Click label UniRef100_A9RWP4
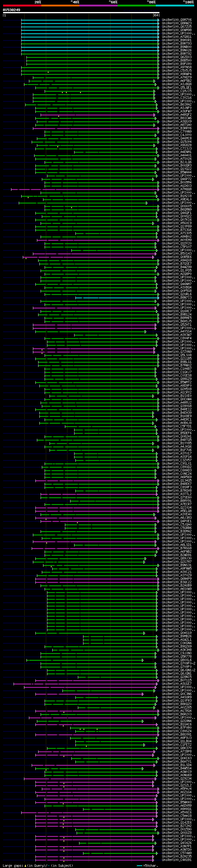The width and height of the screenshot is (197, 868). [x=177, y=74]
